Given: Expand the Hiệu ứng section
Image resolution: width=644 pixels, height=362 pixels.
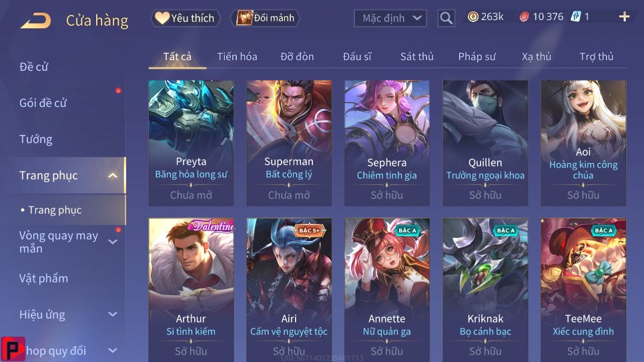Looking at the screenshot, I should point(113,315).
